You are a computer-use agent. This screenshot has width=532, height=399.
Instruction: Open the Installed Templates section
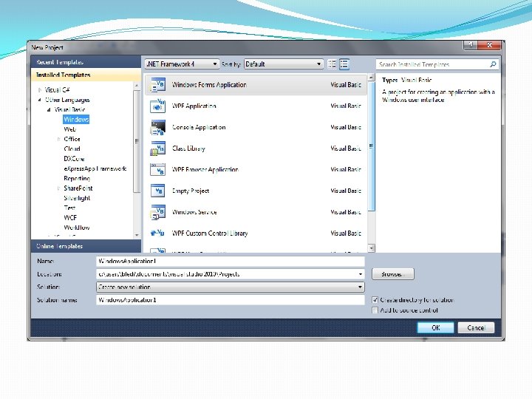86,75
